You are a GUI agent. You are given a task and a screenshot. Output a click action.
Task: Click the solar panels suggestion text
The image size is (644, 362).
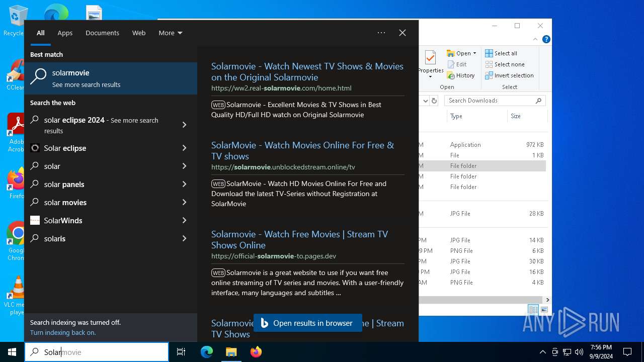click(64, 184)
